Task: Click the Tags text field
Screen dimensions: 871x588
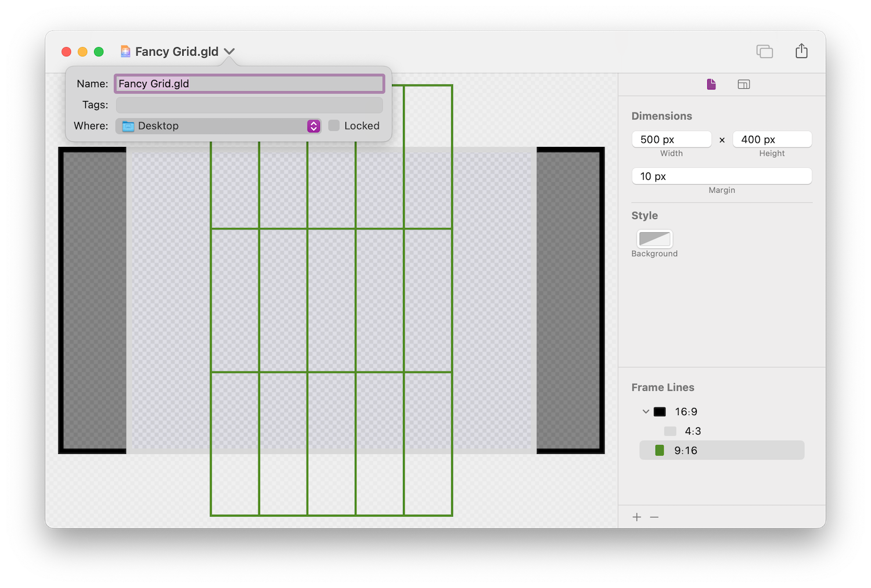Action: [x=249, y=105]
